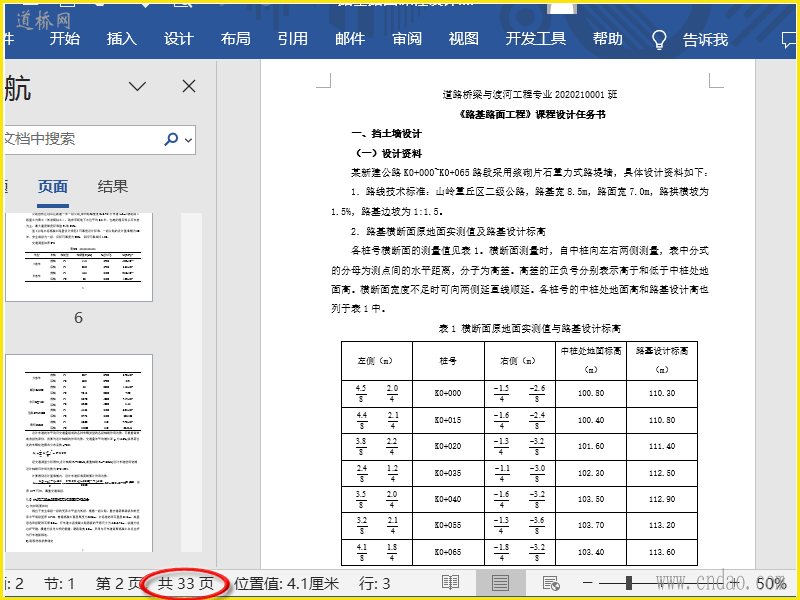Click the navigation pane vertical scrollbar
The height and width of the screenshot is (600, 800).
[x=191, y=383]
